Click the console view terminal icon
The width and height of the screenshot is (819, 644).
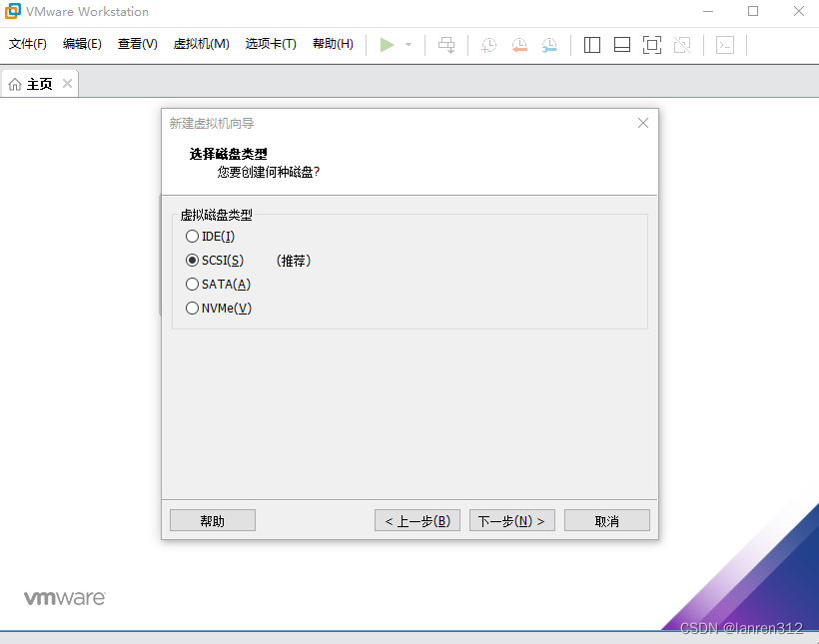(x=726, y=45)
